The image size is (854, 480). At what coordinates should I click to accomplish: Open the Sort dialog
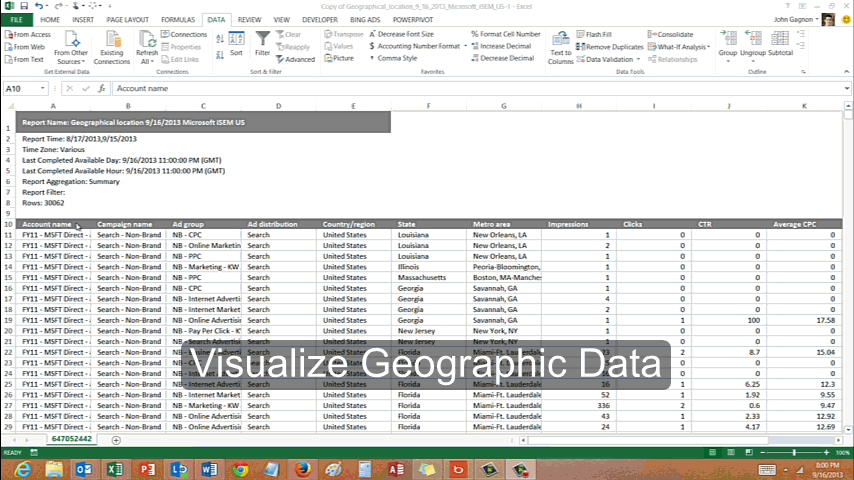coord(236,44)
